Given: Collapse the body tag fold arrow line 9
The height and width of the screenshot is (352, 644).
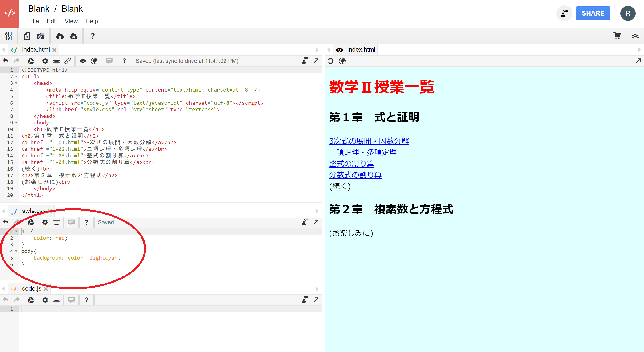Looking at the screenshot, I should pos(16,122).
